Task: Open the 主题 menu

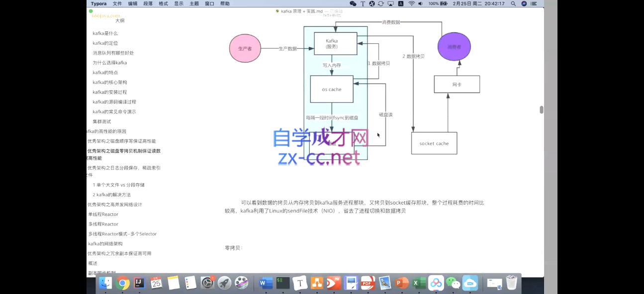Action: [x=194, y=3]
